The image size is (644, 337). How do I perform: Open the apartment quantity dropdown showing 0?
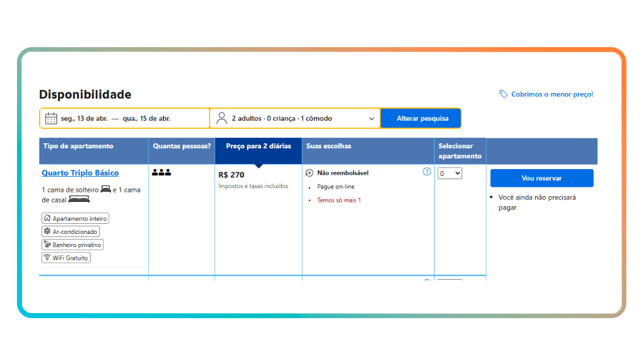pyautogui.click(x=450, y=174)
